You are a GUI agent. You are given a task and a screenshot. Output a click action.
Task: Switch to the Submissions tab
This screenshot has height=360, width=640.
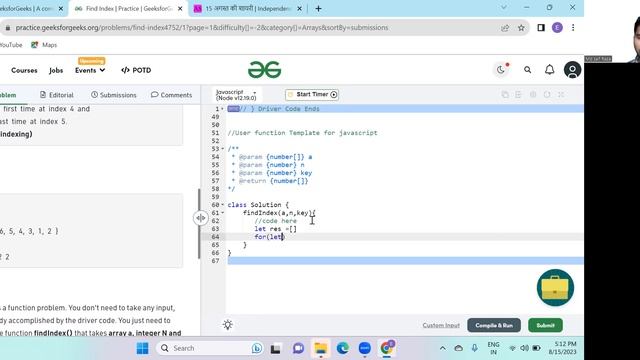pyautogui.click(x=113, y=95)
